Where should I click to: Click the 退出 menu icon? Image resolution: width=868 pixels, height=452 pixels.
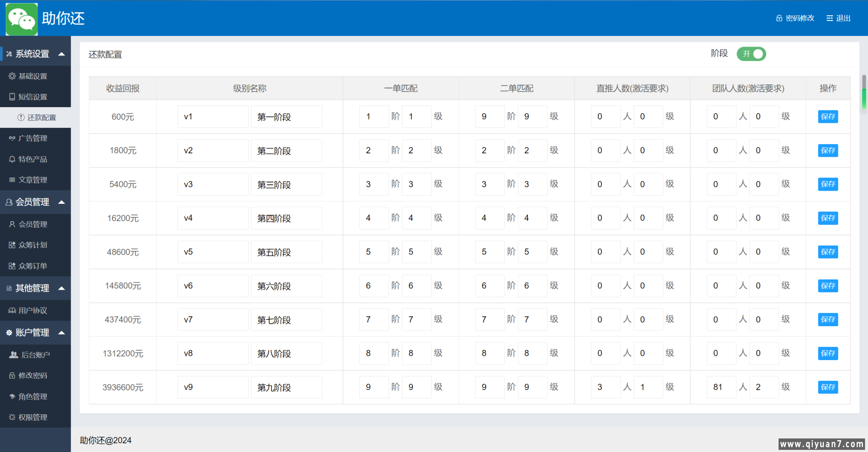pyautogui.click(x=829, y=18)
